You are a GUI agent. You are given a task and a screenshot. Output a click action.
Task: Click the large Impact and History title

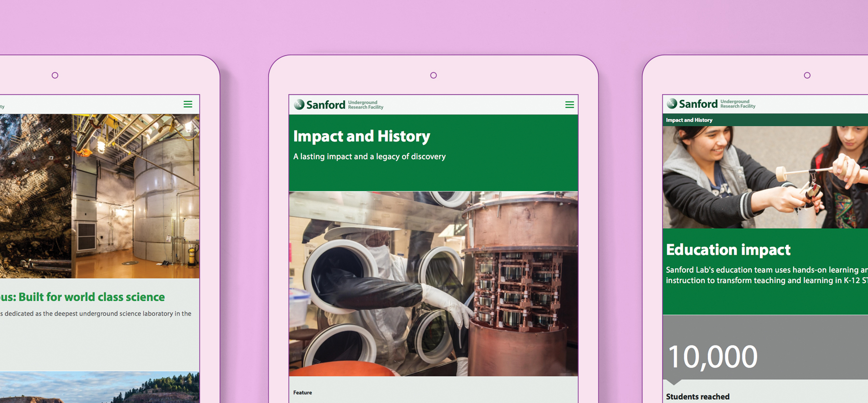click(x=362, y=137)
